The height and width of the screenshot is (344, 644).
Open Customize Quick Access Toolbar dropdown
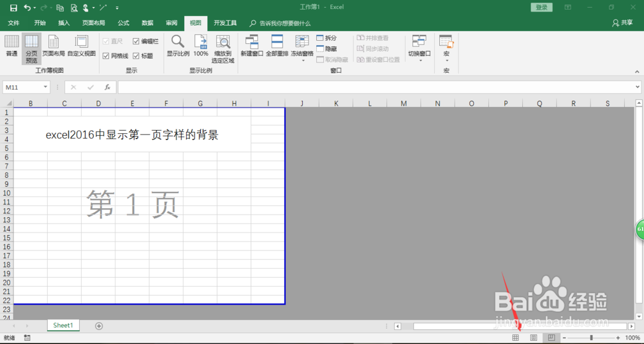tap(117, 8)
